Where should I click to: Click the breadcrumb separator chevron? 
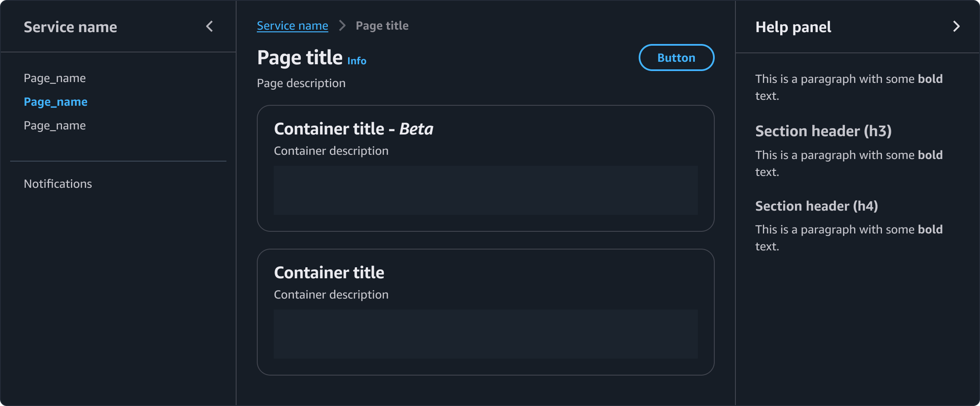(342, 26)
